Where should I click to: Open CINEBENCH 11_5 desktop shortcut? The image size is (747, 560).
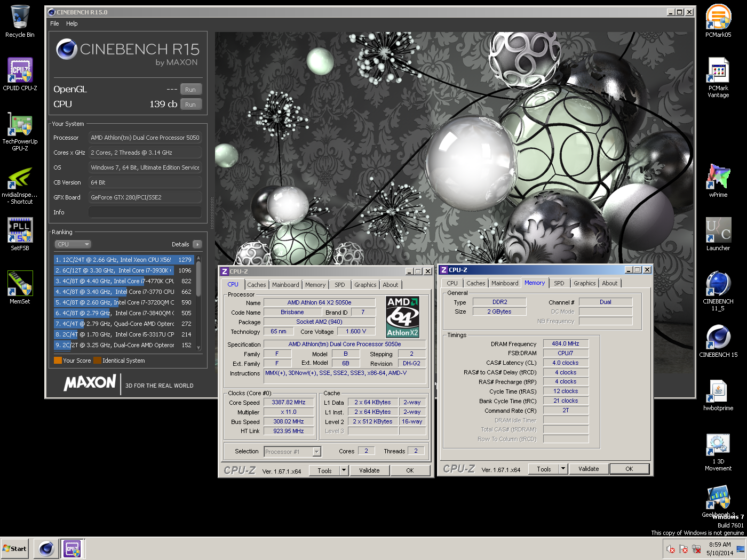tap(718, 291)
